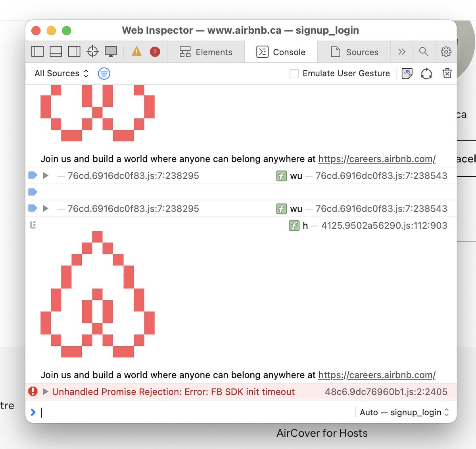Click the log-level tag on the empty row
This screenshot has height=449, width=476.
click(33, 192)
